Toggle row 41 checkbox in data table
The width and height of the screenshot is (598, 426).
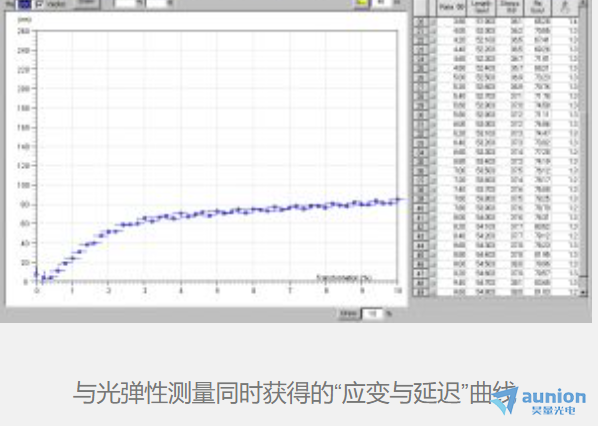pos(433,217)
